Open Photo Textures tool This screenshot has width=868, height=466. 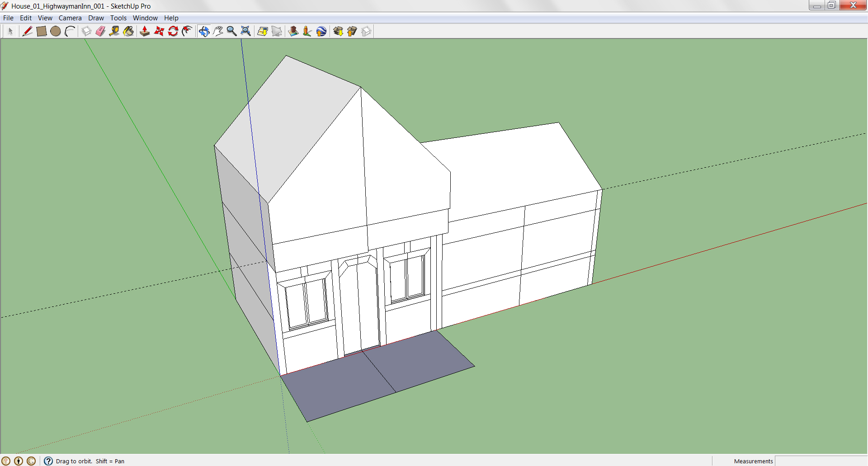[x=307, y=31]
